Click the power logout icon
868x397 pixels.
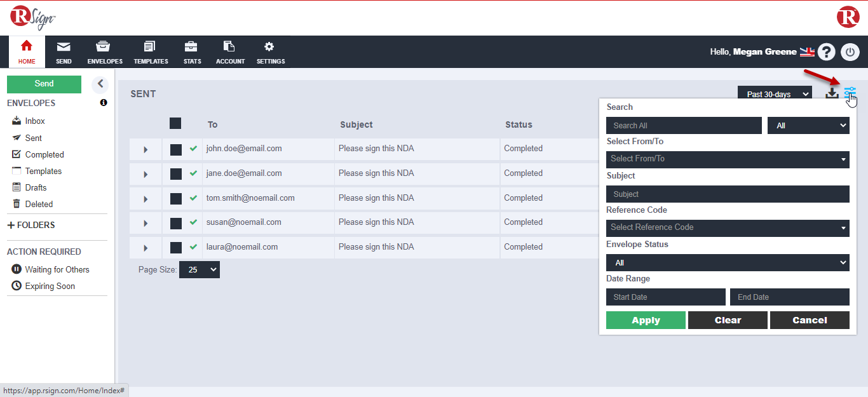[850, 52]
